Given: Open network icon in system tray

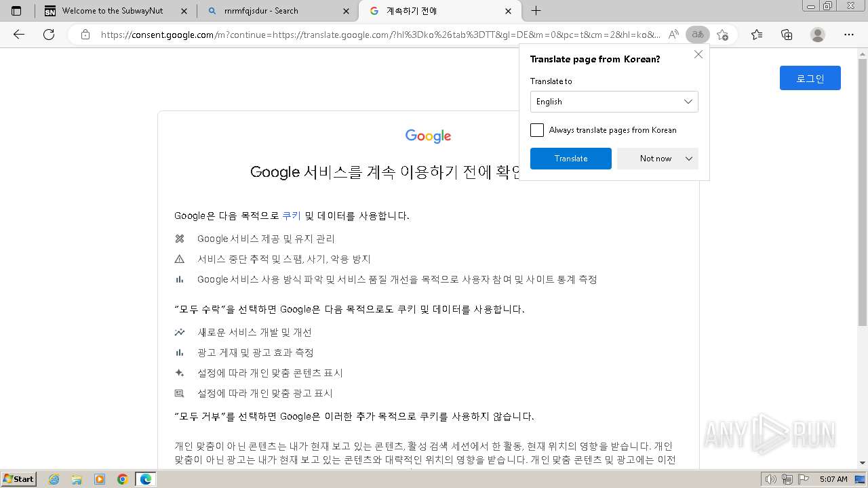Looking at the screenshot, I should [787, 479].
